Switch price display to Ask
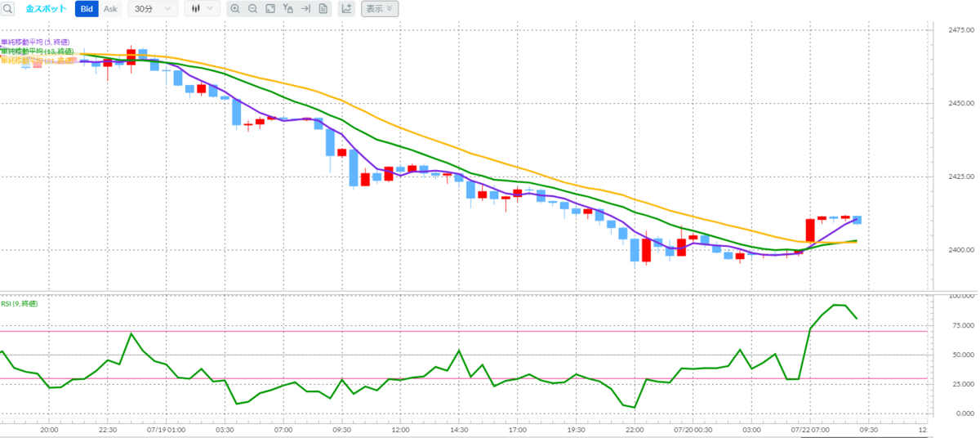 [x=110, y=9]
